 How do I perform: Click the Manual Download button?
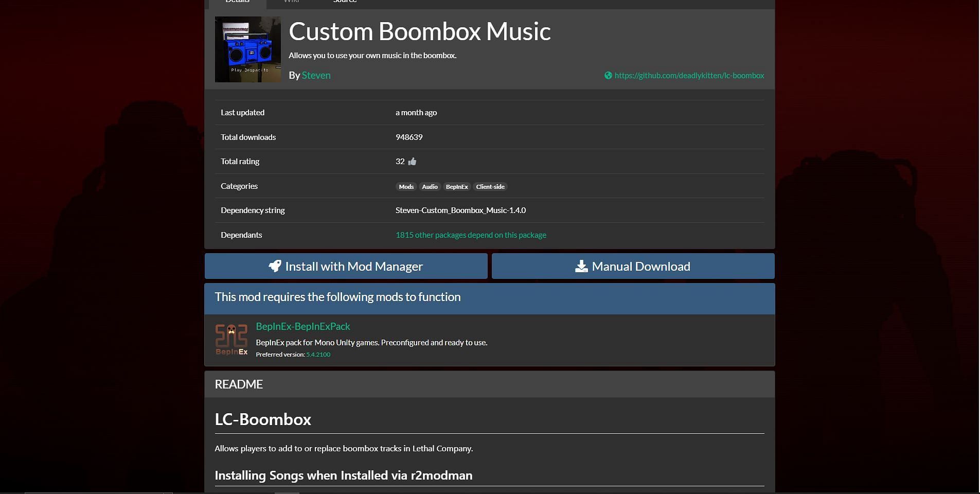pyautogui.click(x=633, y=266)
